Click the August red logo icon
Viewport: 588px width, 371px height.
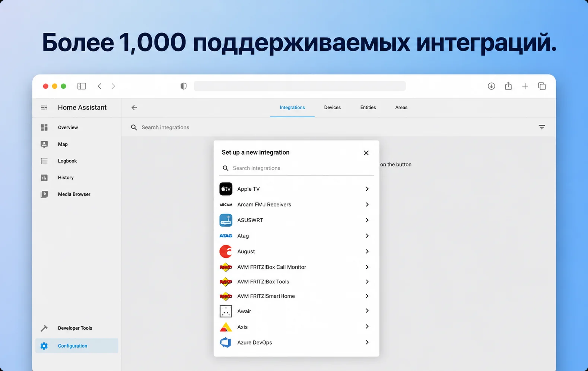(x=226, y=251)
